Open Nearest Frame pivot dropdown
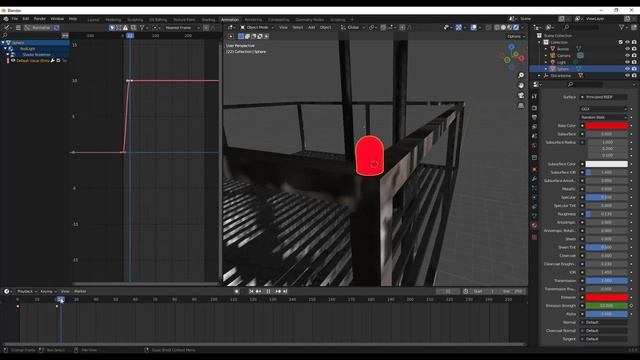Viewport: 640px width, 360px height. (182, 28)
